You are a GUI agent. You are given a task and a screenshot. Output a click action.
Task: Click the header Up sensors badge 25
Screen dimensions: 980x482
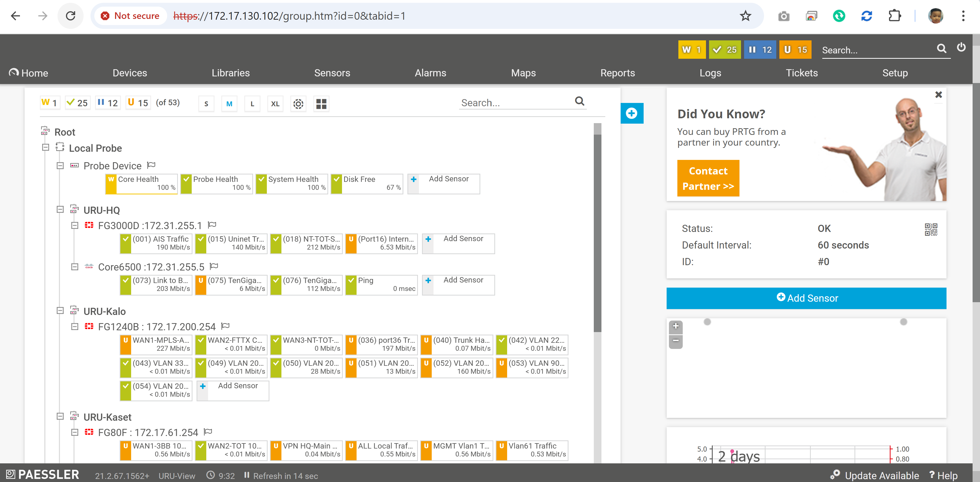click(x=725, y=49)
